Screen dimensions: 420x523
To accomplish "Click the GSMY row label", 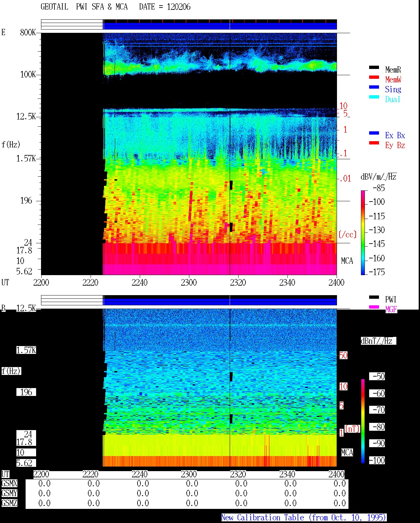I will tap(9, 493).
